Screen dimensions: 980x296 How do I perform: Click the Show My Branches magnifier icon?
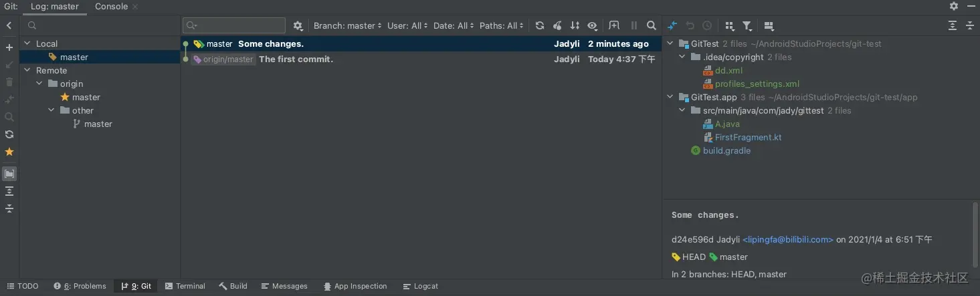pyautogui.click(x=9, y=117)
